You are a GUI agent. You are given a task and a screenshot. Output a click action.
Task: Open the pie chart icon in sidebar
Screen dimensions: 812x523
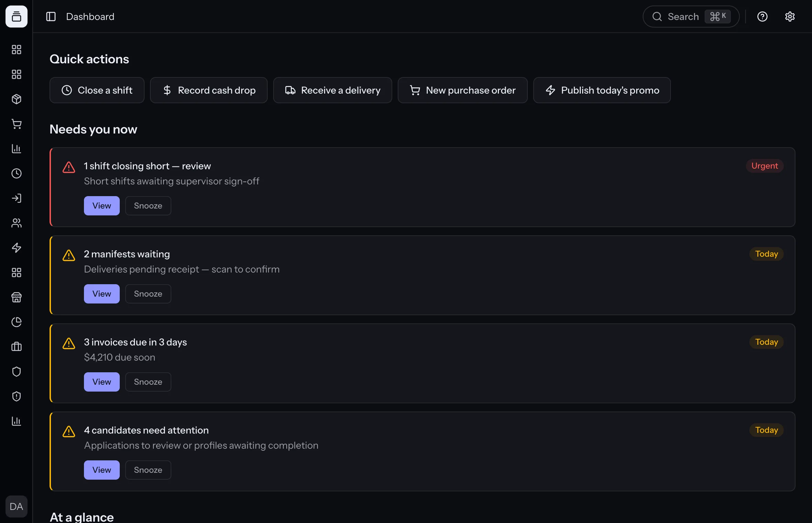(17, 322)
